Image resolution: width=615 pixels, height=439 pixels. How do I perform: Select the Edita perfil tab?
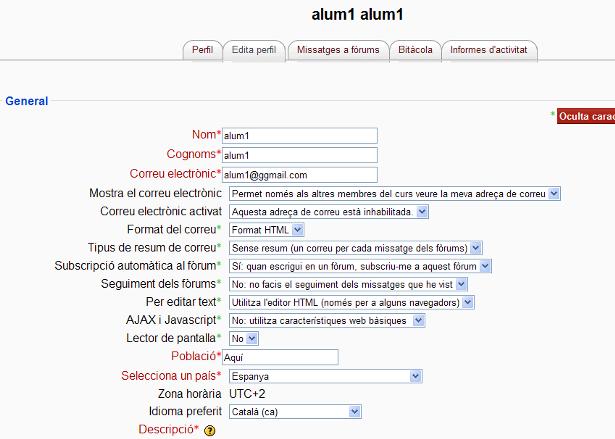coord(254,50)
